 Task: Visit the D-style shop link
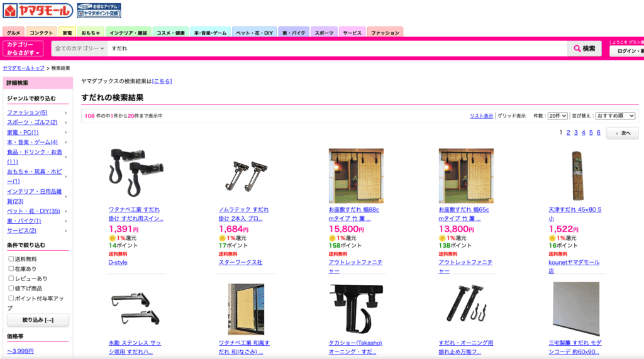coord(118,262)
